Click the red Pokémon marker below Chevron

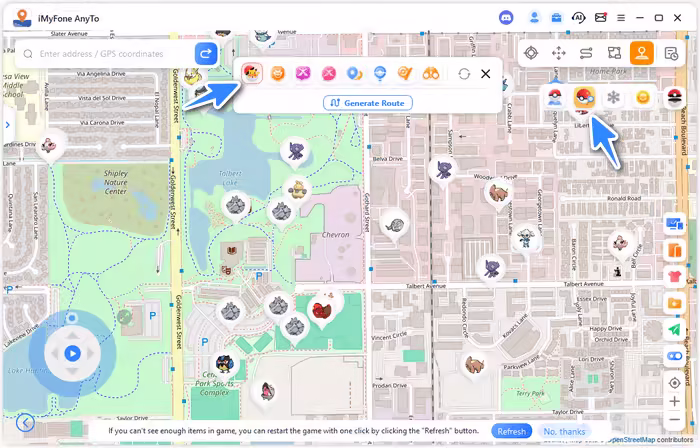pyautogui.click(x=322, y=311)
